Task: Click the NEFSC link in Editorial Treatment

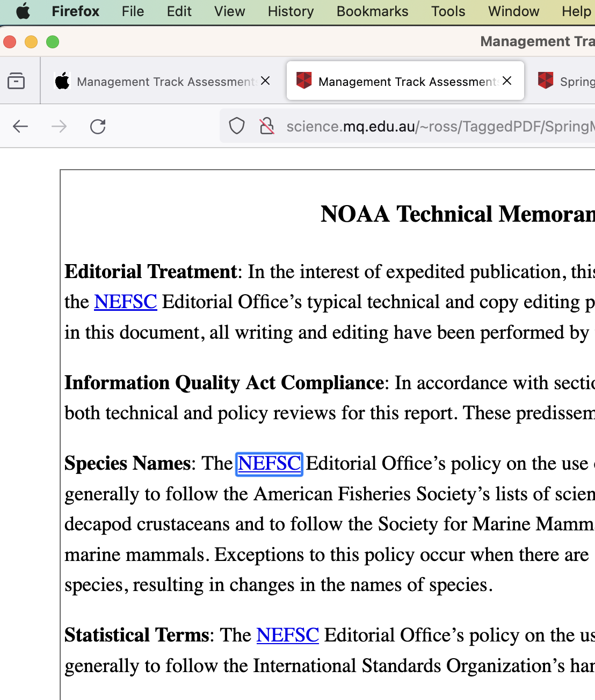Action: click(x=126, y=302)
